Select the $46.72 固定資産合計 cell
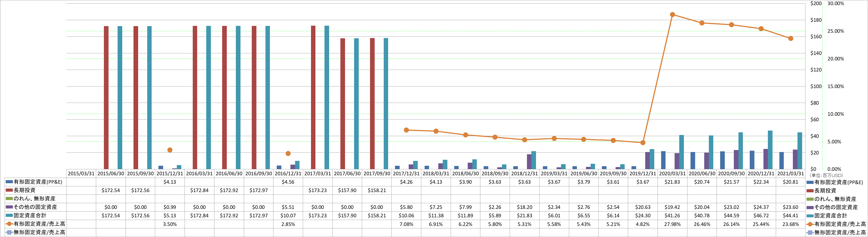This screenshot has width=868, height=237. pos(761,215)
